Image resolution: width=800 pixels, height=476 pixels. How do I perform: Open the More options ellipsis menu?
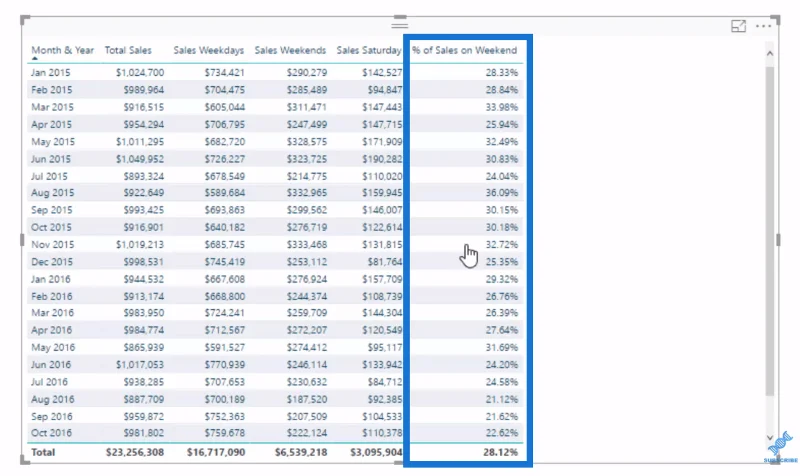763,26
